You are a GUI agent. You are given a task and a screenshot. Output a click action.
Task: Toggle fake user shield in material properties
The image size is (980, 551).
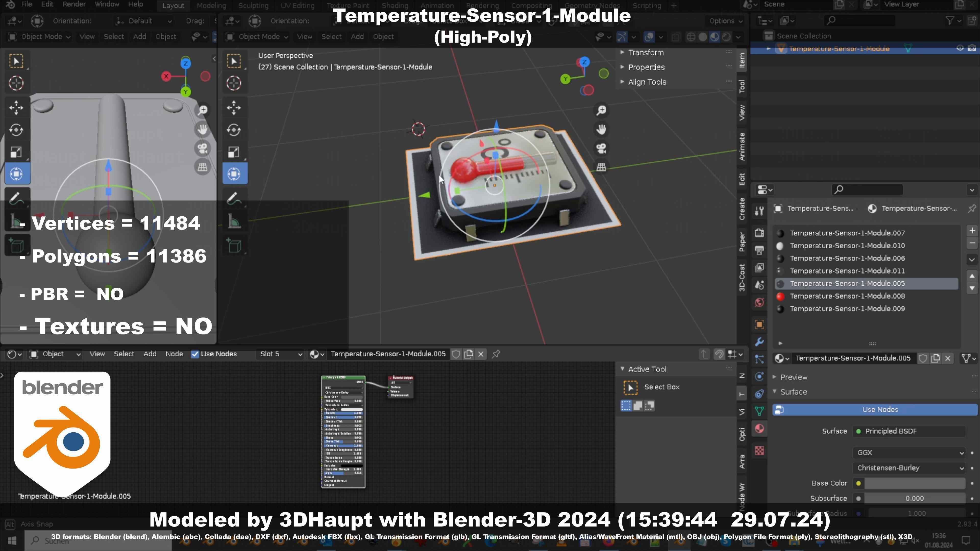(x=923, y=358)
